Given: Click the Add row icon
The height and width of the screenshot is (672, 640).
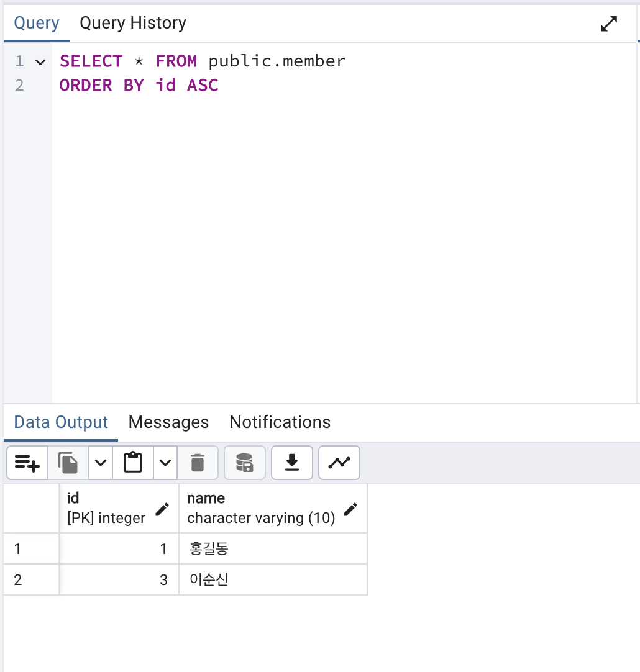Looking at the screenshot, I should click(x=27, y=463).
